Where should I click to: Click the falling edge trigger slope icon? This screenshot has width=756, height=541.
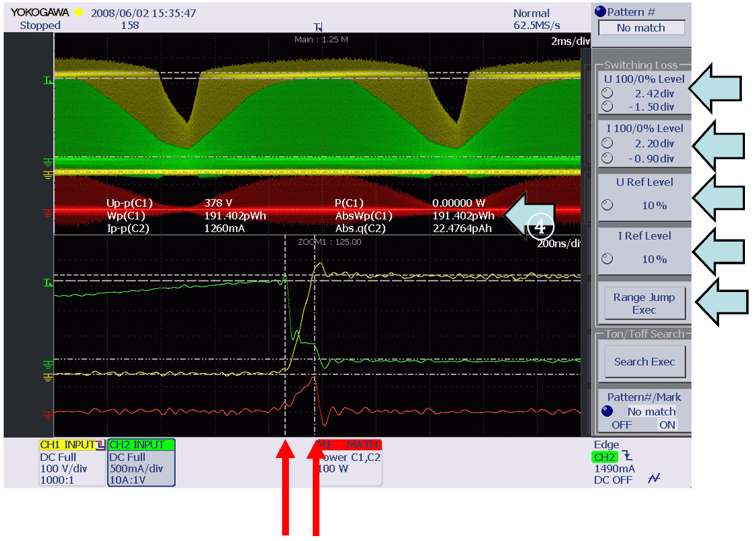point(627,456)
